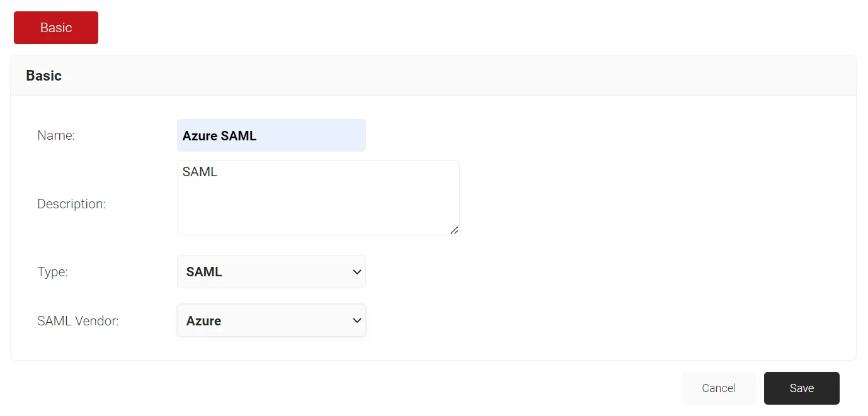Viewport: 868px width, 416px height.
Task: Click the word Azure in Name field
Action: coord(200,136)
